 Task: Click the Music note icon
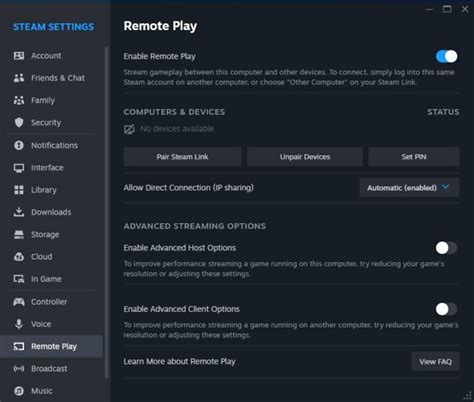(x=19, y=391)
